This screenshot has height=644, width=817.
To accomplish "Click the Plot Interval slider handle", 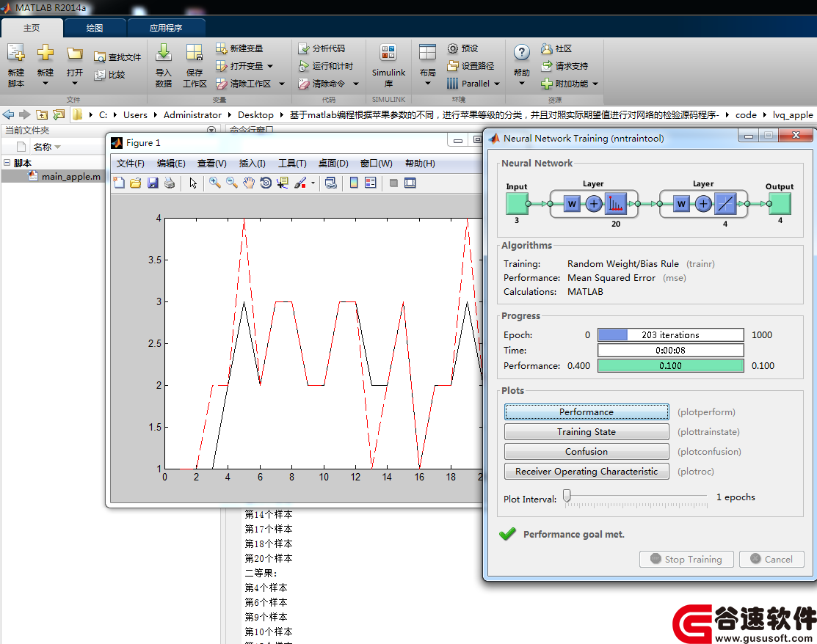I will point(567,496).
